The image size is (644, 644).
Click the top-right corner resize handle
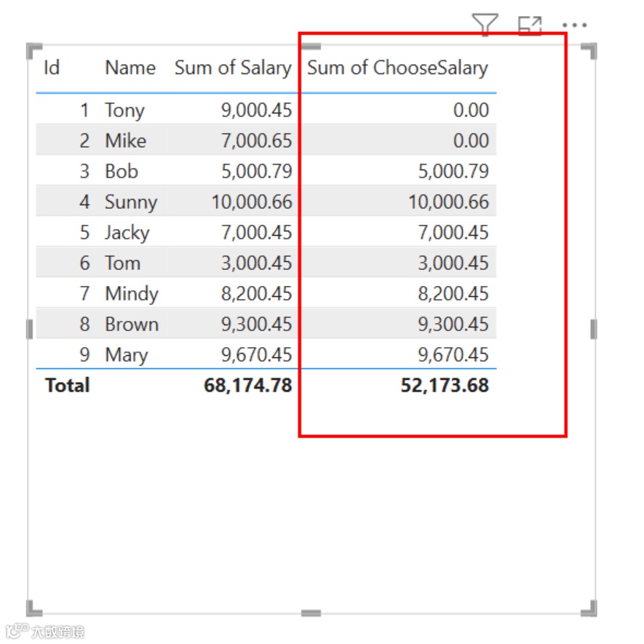point(589,51)
